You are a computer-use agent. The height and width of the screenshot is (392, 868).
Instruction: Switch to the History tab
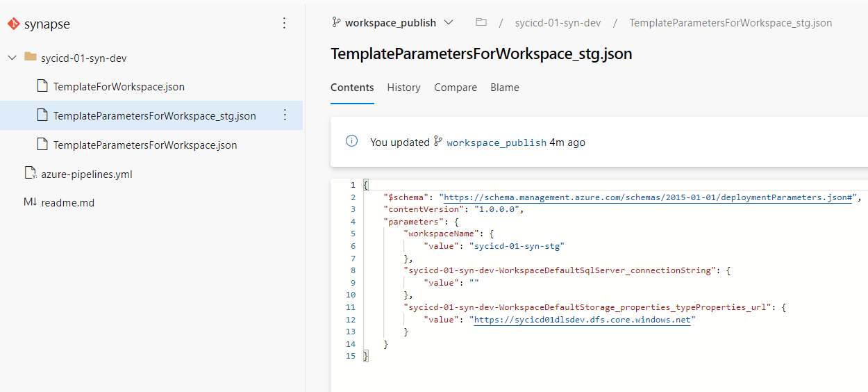click(403, 88)
